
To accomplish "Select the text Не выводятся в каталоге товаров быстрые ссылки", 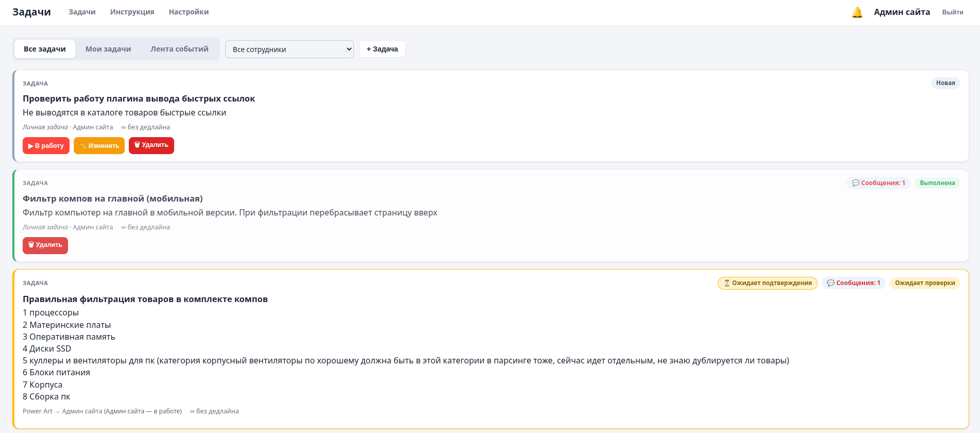I will point(124,112).
